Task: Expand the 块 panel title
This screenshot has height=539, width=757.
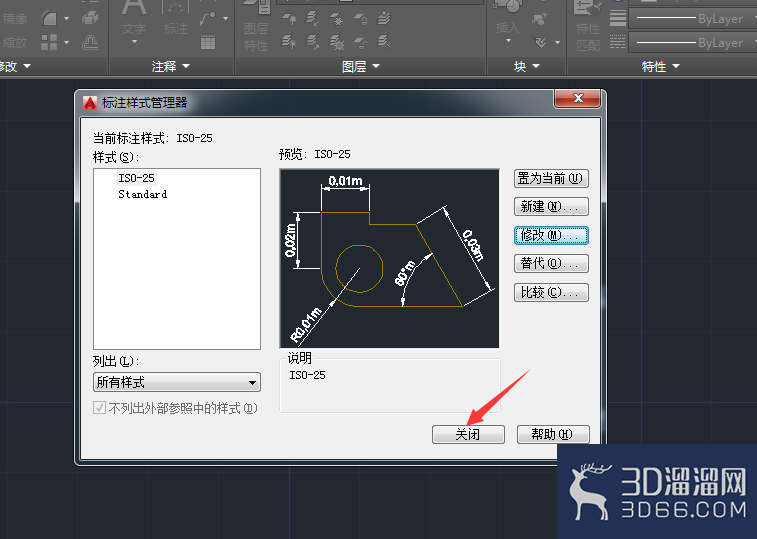Action: 527,66
